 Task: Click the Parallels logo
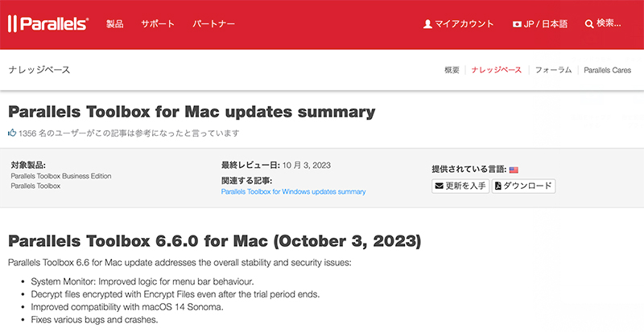tap(48, 24)
